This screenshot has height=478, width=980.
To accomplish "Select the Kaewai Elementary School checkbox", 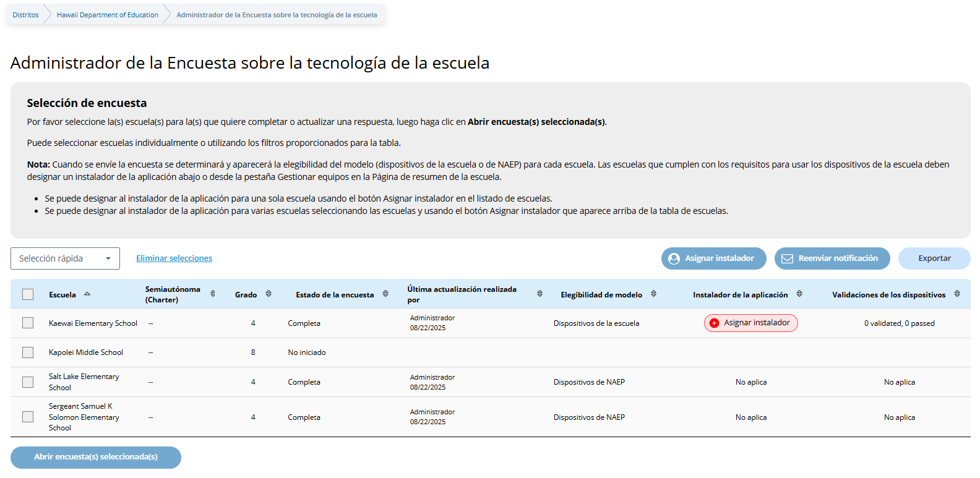I will (28, 323).
